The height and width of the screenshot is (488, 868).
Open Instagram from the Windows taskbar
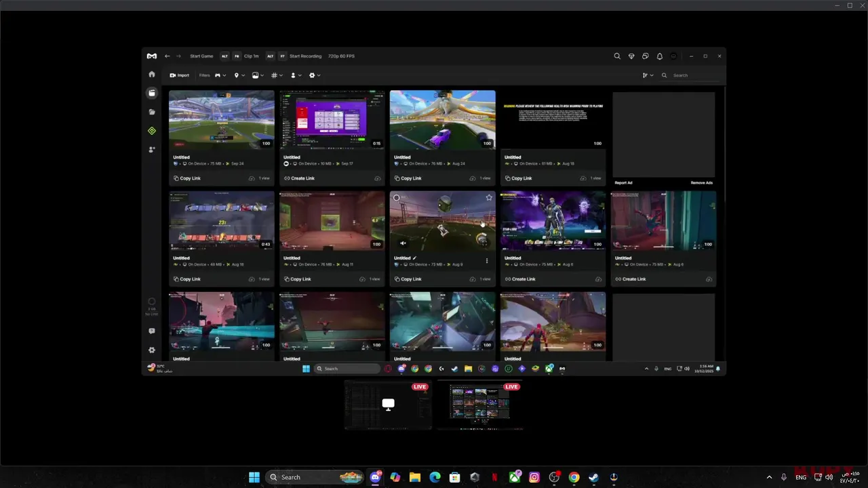click(x=534, y=477)
